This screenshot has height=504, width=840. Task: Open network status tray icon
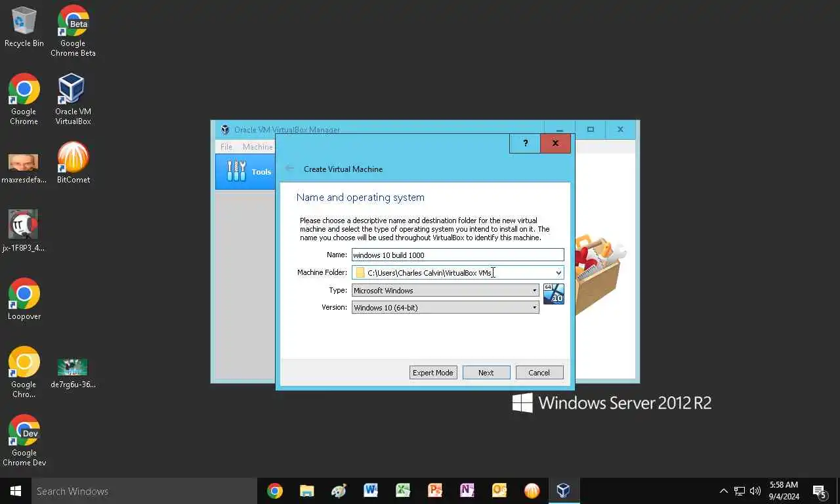point(740,491)
